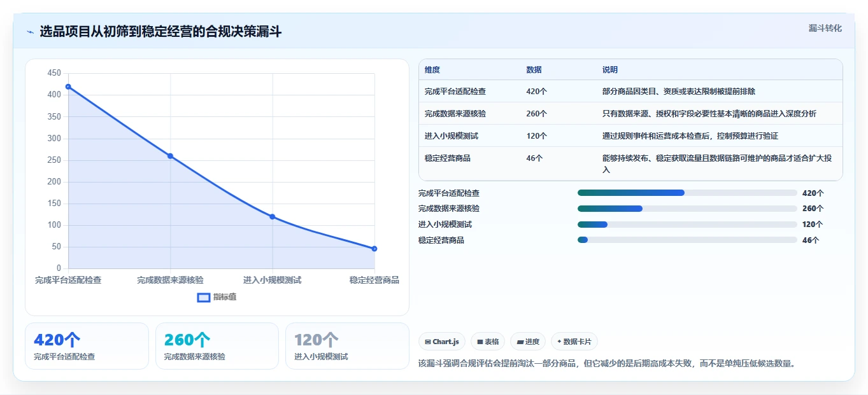868x395 pixels.
Task: Click description starting 只有数据来源、授权
Action: pyautogui.click(x=709, y=114)
